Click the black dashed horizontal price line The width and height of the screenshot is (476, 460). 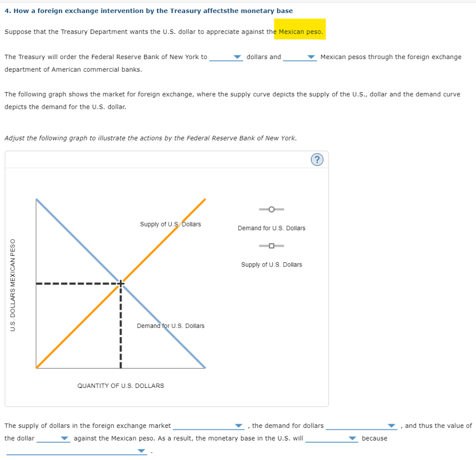pos(74,282)
